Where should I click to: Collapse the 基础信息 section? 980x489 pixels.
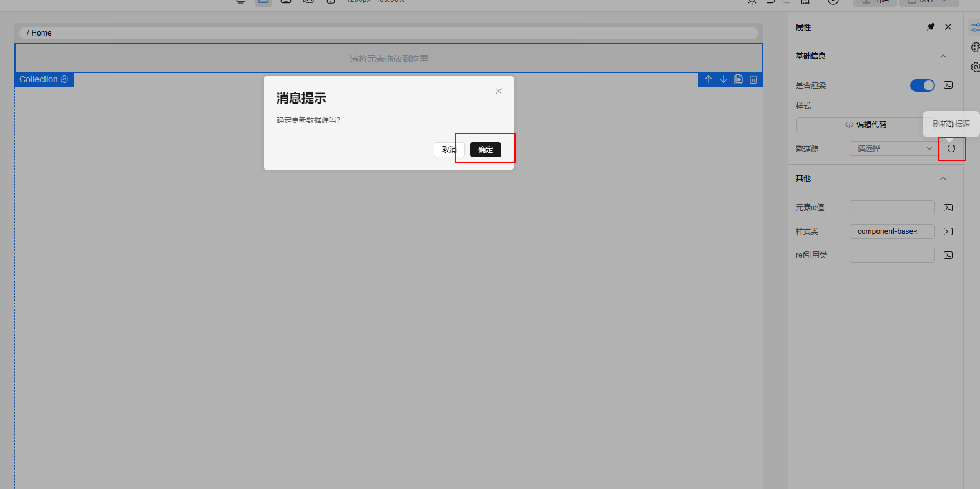click(x=943, y=56)
